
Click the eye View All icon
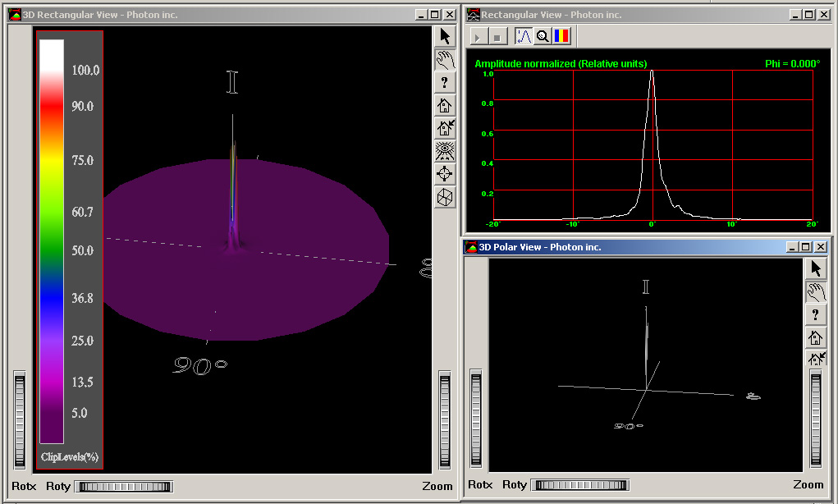445,151
